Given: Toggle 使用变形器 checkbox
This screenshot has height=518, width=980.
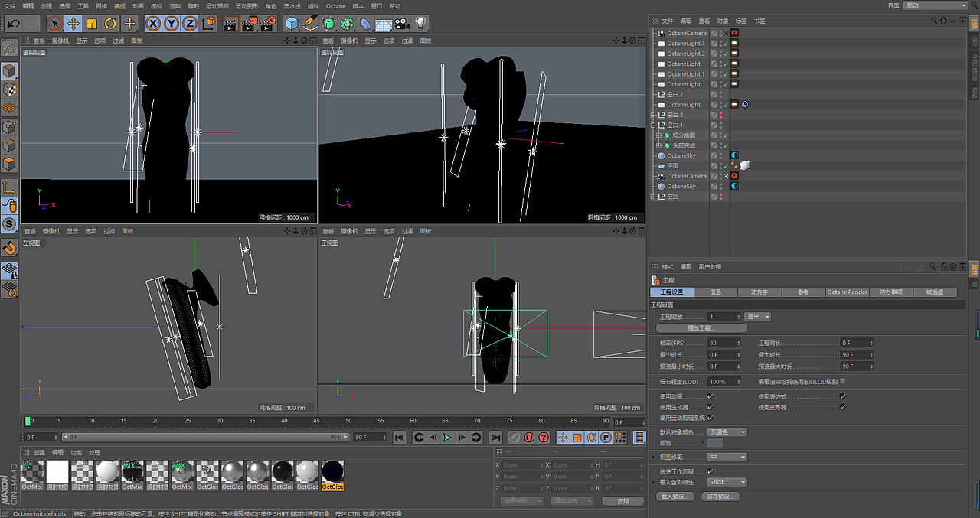Looking at the screenshot, I should [843, 407].
